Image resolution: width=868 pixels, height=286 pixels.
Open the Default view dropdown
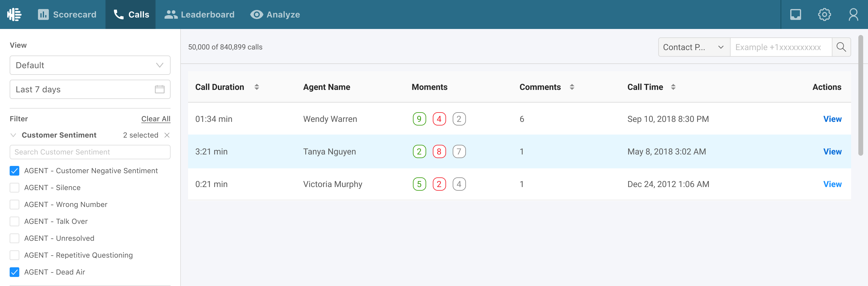coord(90,65)
